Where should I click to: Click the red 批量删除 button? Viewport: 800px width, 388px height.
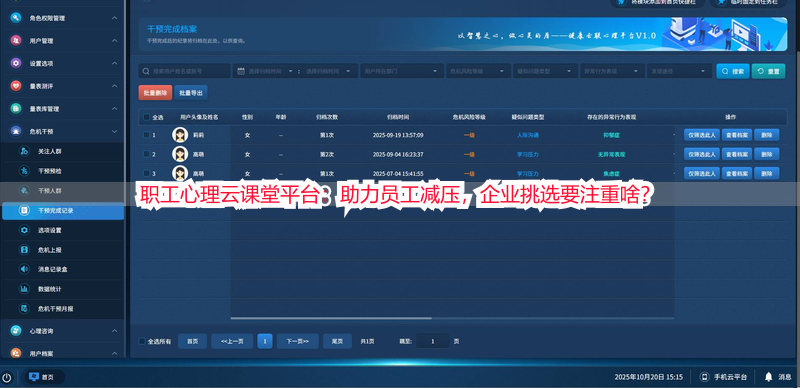[x=155, y=93]
